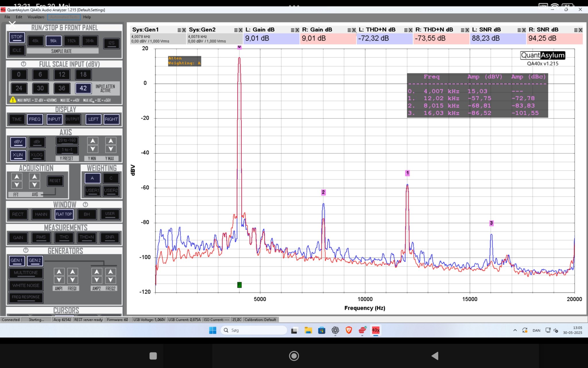
Task: Close the R: Gain dB tile
Action: 354,30
